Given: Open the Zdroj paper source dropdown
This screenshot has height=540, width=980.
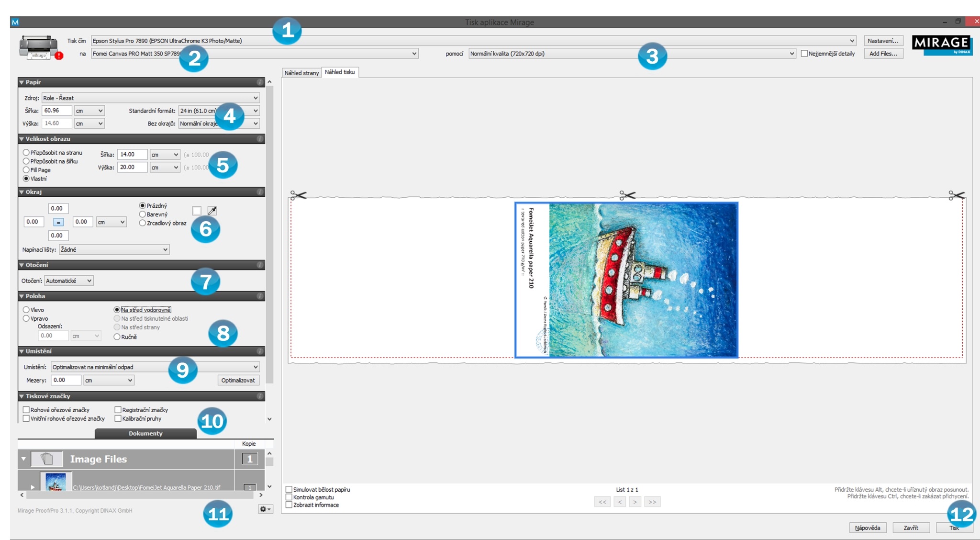Looking at the screenshot, I should (x=151, y=98).
